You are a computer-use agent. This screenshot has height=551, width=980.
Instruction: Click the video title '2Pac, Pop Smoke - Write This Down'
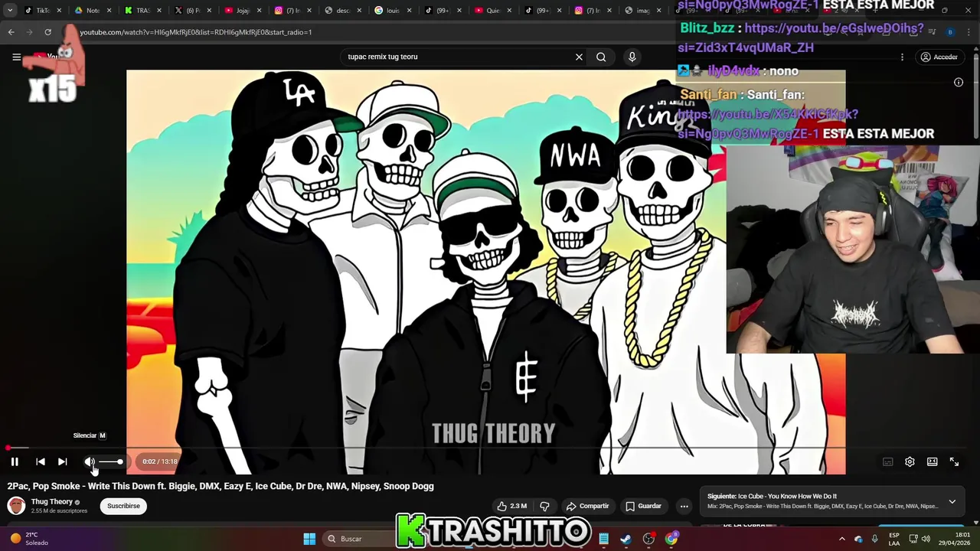pyautogui.click(x=220, y=486)
